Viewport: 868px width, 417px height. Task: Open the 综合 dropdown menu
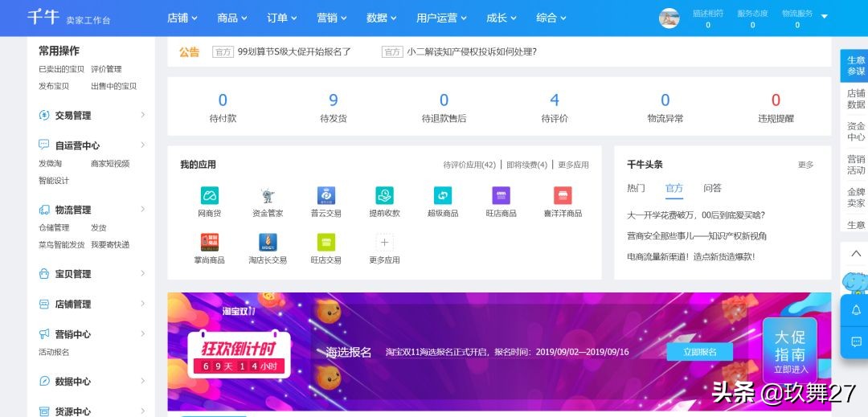click(551, 18)
